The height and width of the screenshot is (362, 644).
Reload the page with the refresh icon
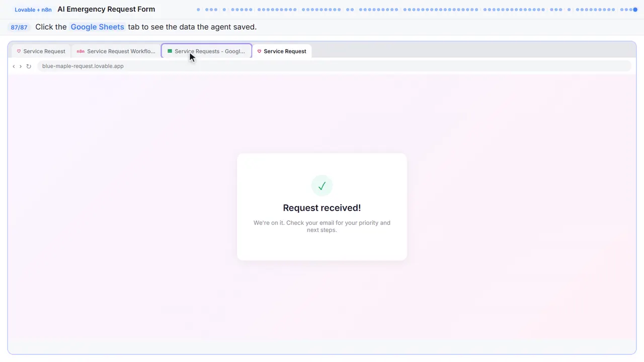[29, 66]
